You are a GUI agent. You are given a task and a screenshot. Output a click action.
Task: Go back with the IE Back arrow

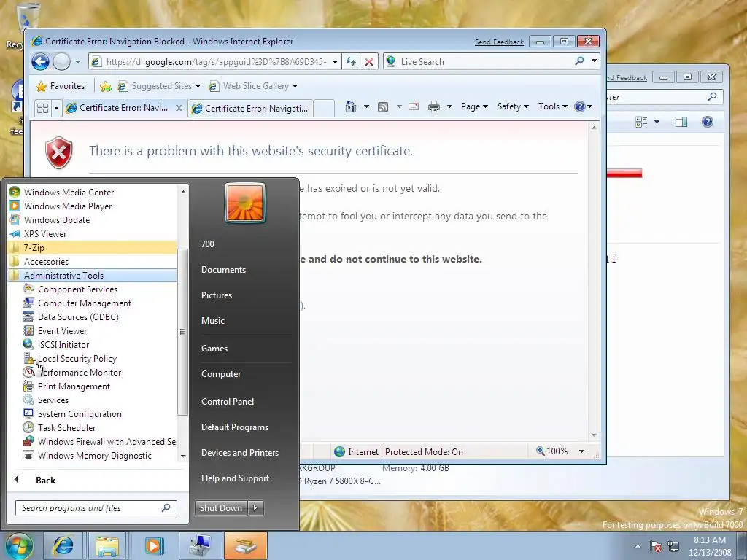pos(41,61)
